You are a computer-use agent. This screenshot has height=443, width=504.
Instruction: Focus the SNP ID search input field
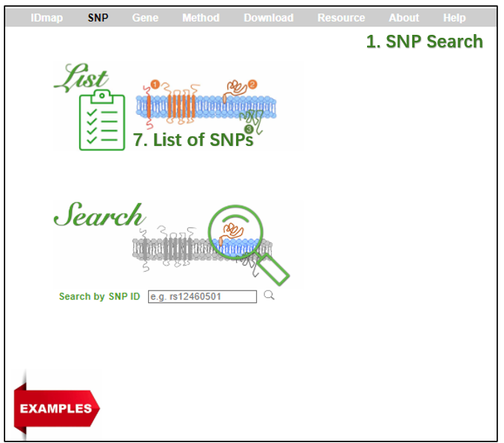(x=202, y=296)
